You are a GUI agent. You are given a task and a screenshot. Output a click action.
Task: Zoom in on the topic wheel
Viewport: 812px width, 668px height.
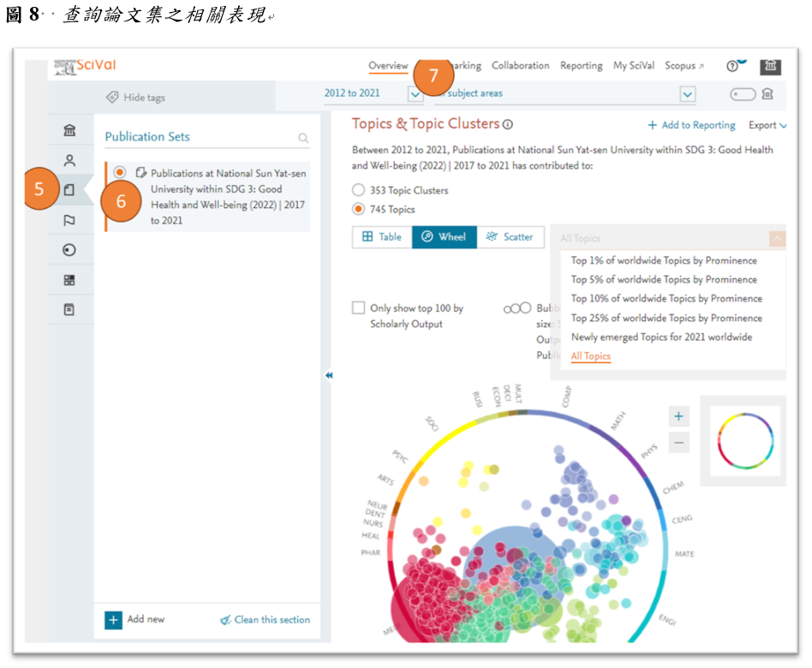(679, 416)
